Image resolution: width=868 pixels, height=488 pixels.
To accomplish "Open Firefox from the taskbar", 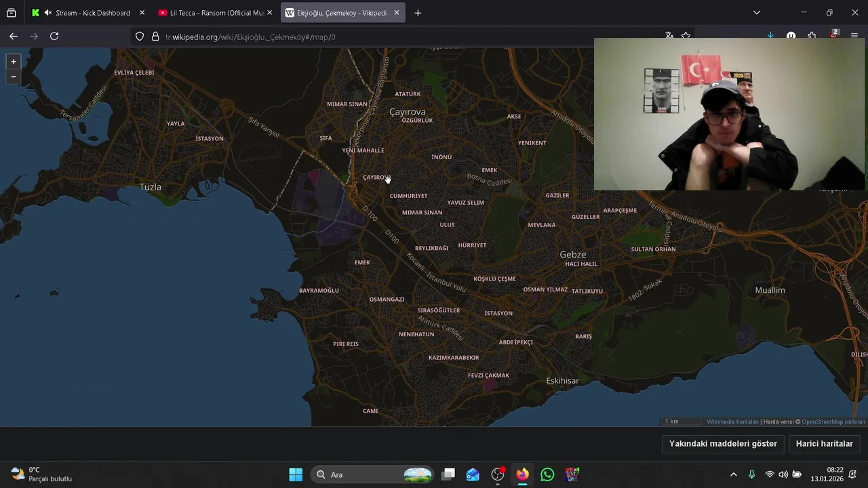I will pyautogui.click(x=522, y=474).
